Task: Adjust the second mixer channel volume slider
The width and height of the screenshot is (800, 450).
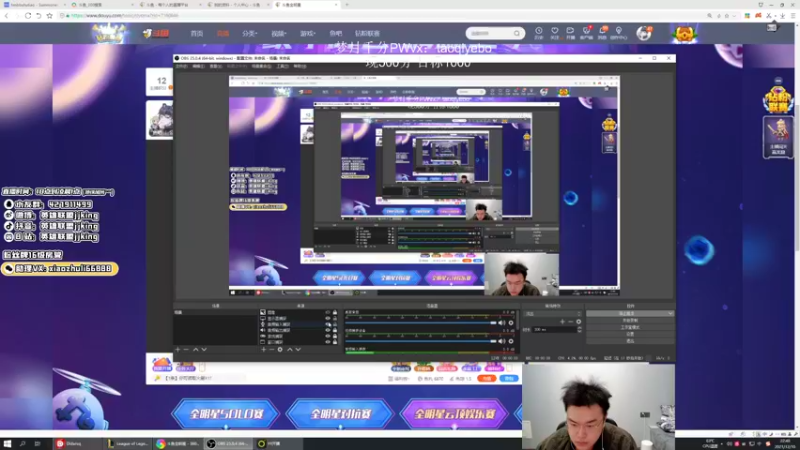Action: (421, 341)
